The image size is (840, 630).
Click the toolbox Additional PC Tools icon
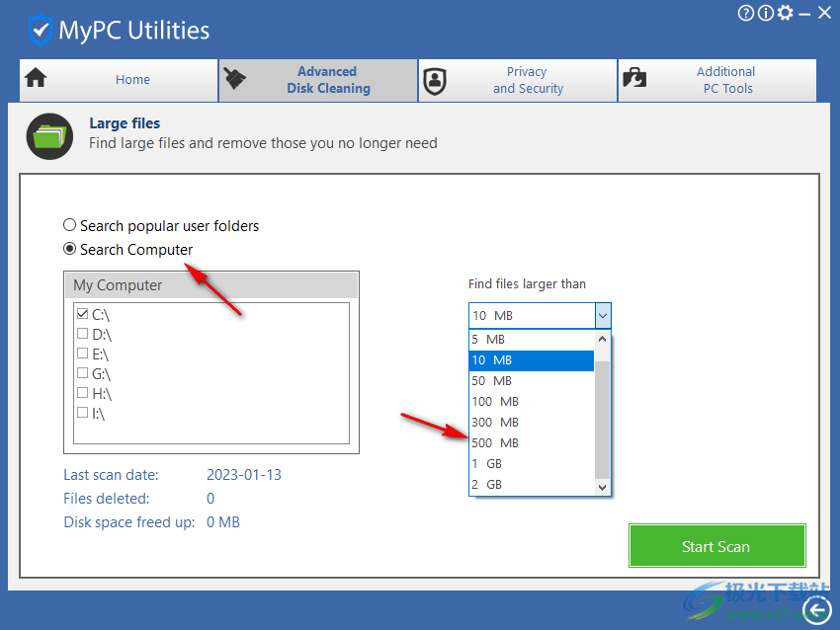pyautogui.click(x=634, y=78)
